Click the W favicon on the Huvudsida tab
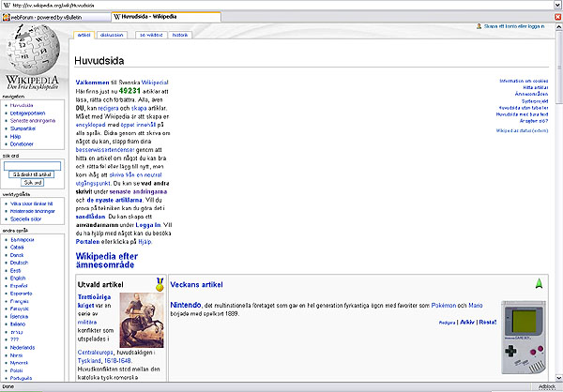Viewport: 563px width, 392px height. tap(117, 17)
